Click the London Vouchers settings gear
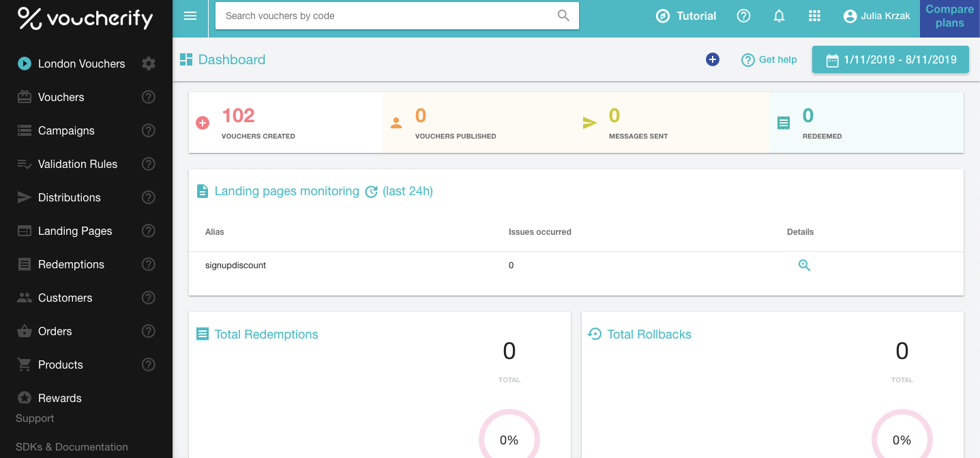The image size is (980, 458). pos(149,63)
